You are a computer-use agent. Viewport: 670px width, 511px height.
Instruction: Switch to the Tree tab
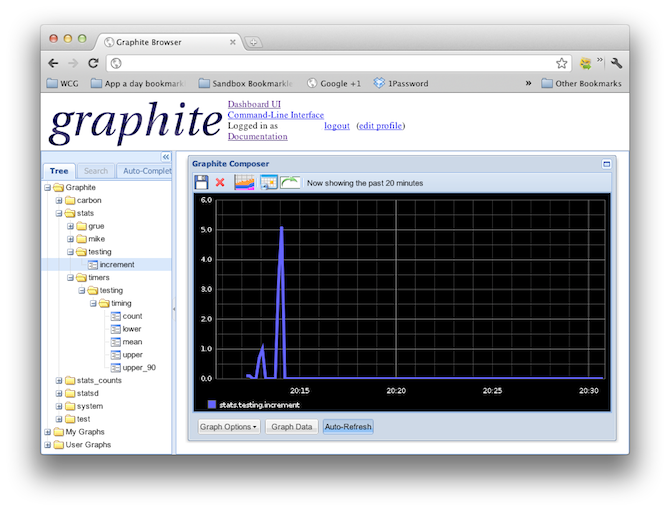click(x=59, y=171)
